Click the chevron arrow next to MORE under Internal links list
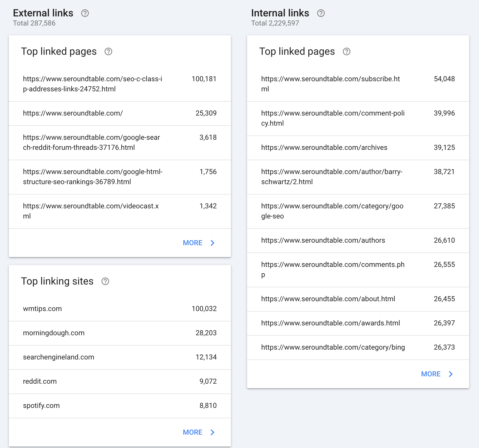This screenshot has height=448, width=479. coord(451,374)
